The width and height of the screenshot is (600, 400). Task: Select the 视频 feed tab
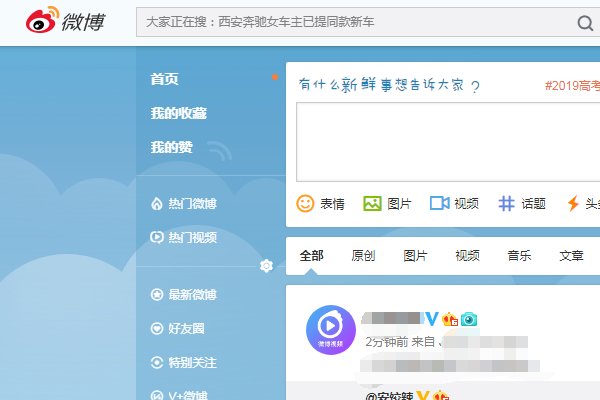tap(467, 255)
